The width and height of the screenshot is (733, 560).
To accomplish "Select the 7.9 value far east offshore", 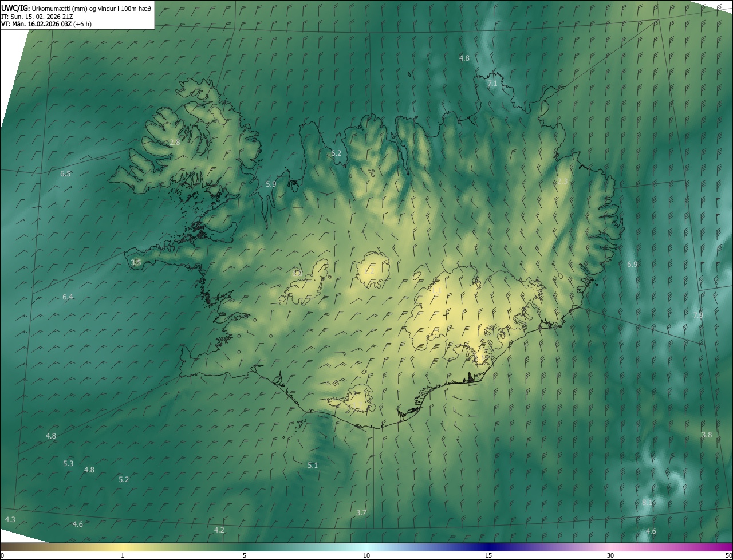I will pyautogui.click(x=698, y=315).
